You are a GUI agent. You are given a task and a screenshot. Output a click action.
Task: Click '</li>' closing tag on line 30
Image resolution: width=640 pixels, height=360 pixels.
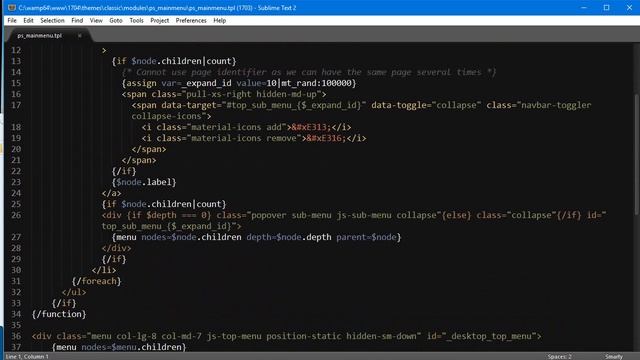[104, 270]
